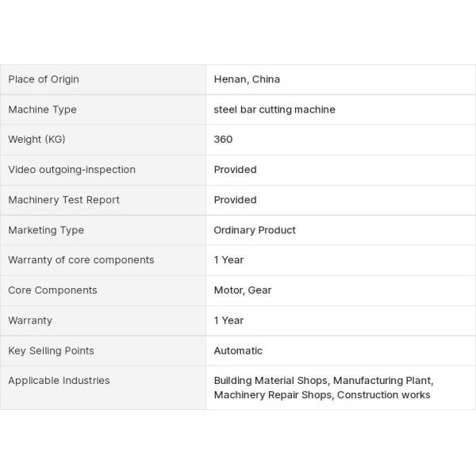Click the Machine Type label
Viewport: 476px width, 476px height.
(42, 109)
